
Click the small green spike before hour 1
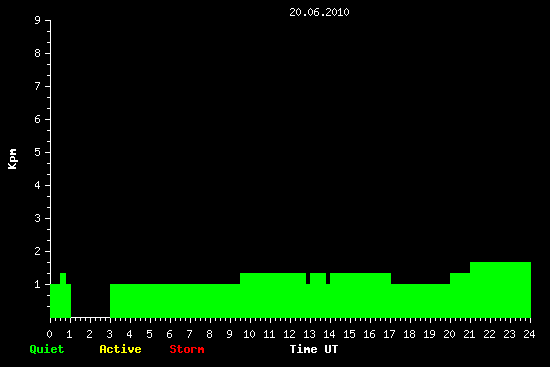(x=63, y=278)
